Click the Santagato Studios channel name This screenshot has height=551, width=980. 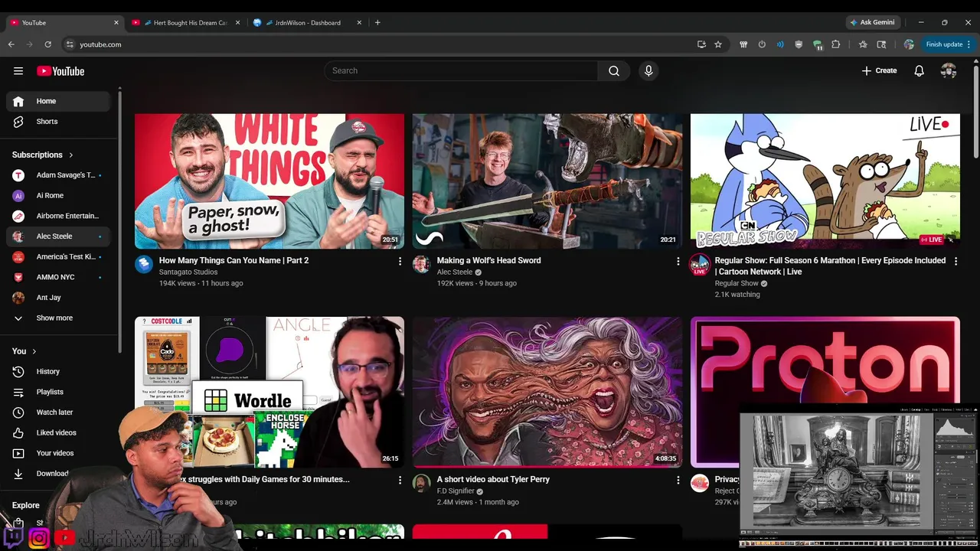point(188,272)
